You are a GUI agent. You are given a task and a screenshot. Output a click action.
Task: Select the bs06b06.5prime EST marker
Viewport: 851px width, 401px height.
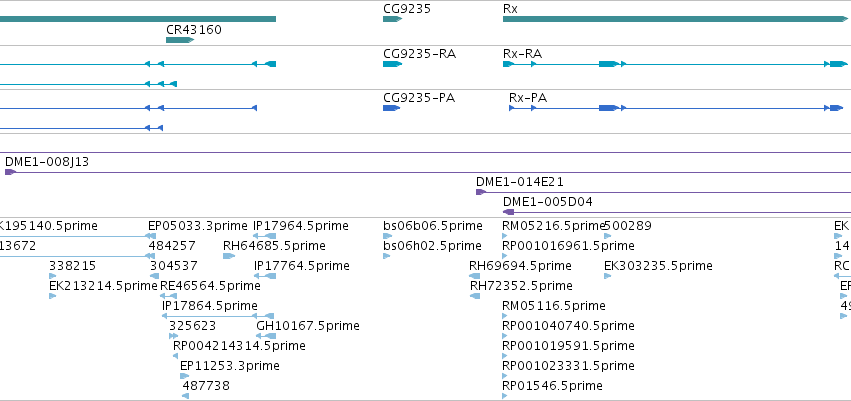coord(387,236)
